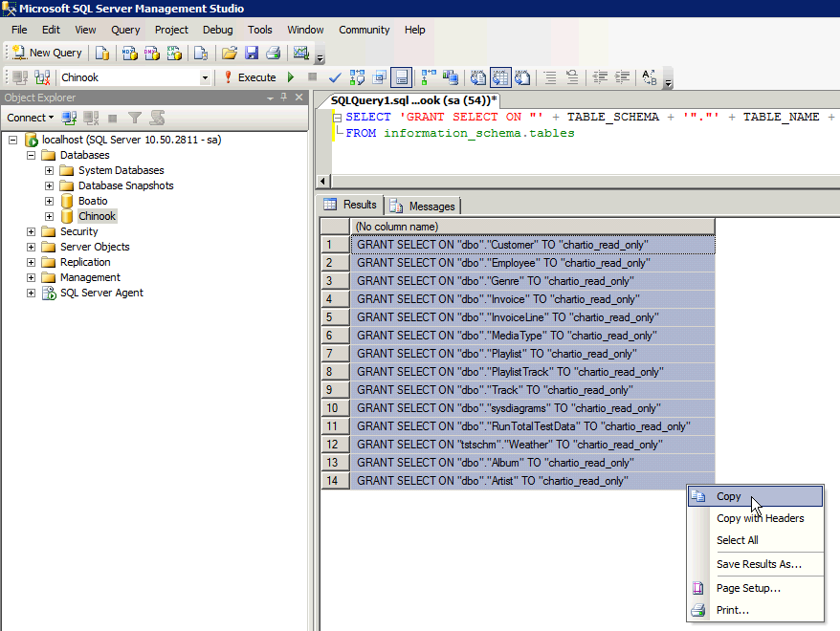Open the Chinook database dropdown
Screen dimensions: 840x631
(207, 77)
